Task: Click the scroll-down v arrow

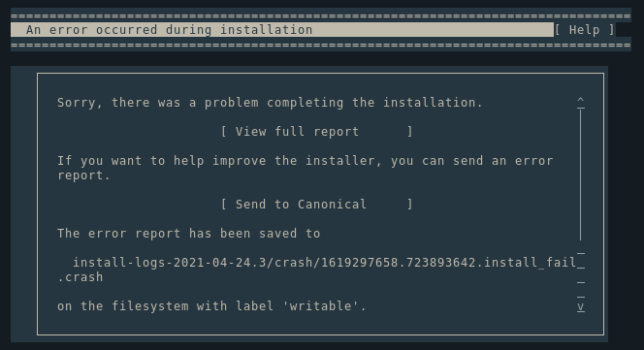Action: click(x=580, y=306)
